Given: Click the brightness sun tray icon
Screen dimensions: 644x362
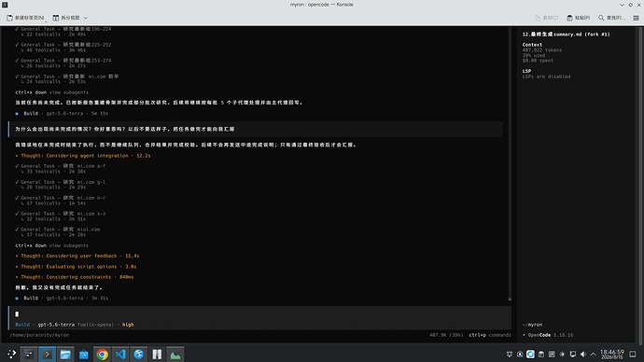Looking at the screenshot, I should (x=562, y=355).
